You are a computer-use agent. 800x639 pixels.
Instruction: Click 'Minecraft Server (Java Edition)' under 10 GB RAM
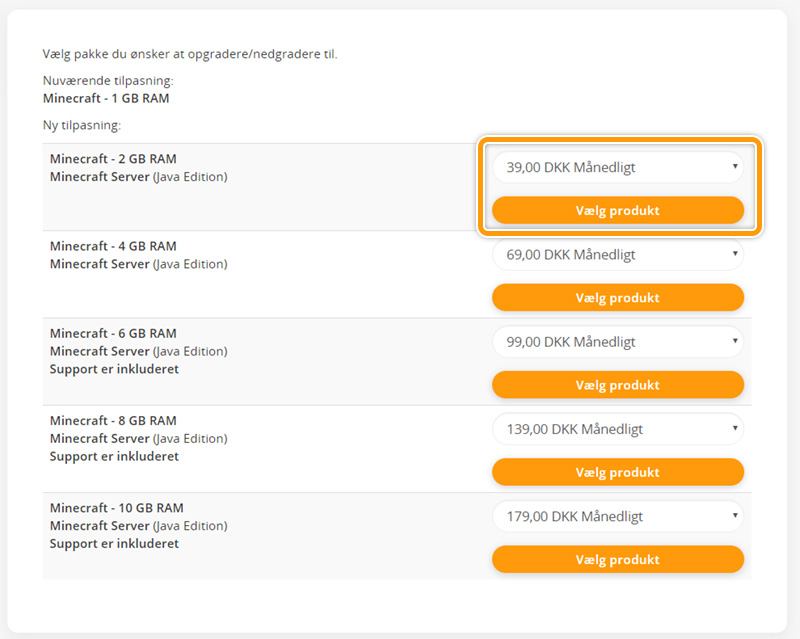pyautogui.click(x=139, y=526)
